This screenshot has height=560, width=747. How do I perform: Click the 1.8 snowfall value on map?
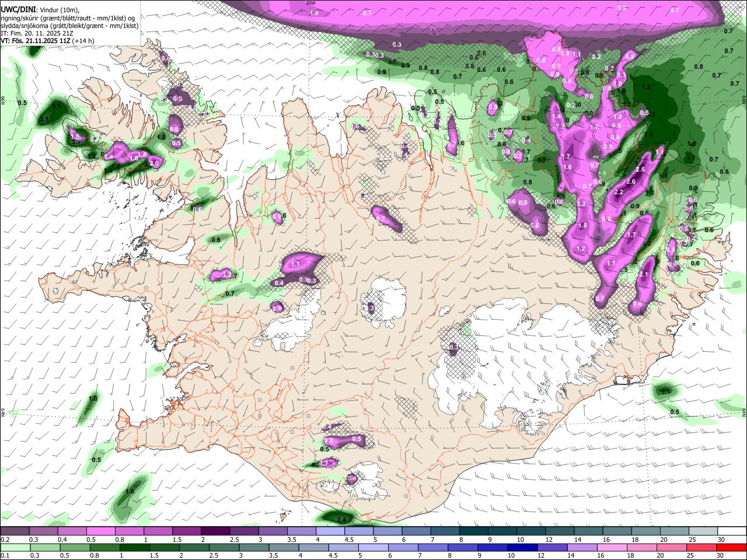[x=582, y=226]
